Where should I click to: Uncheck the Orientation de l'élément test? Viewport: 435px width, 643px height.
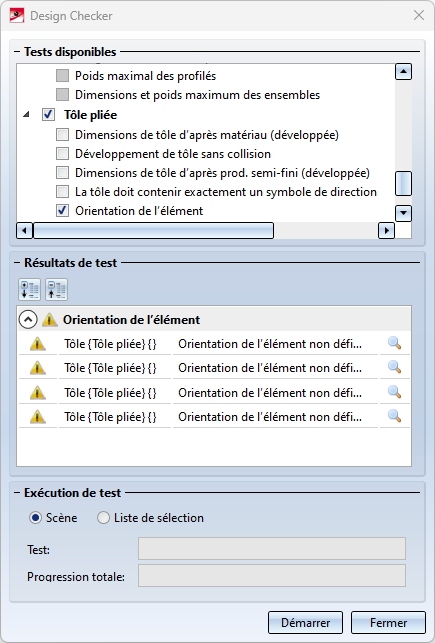tap(62, 211)
